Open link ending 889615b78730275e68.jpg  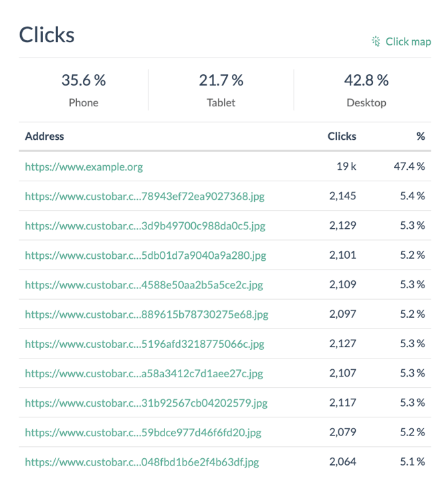pyautogui.click(x=146, y=314)
